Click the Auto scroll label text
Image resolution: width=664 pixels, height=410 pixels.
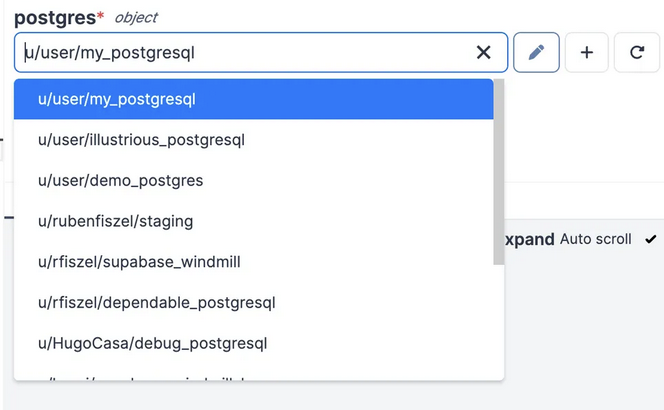click(x=596, y=239)
